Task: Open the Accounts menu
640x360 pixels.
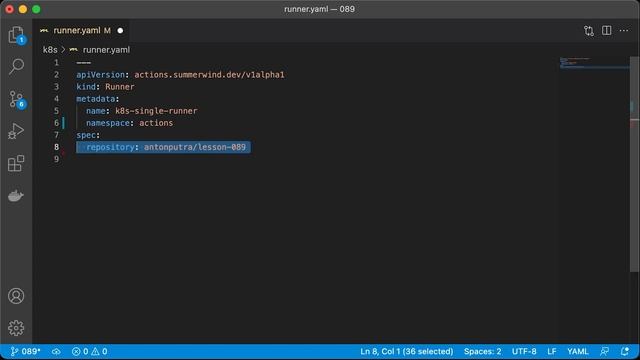Action: coord(16,296)
